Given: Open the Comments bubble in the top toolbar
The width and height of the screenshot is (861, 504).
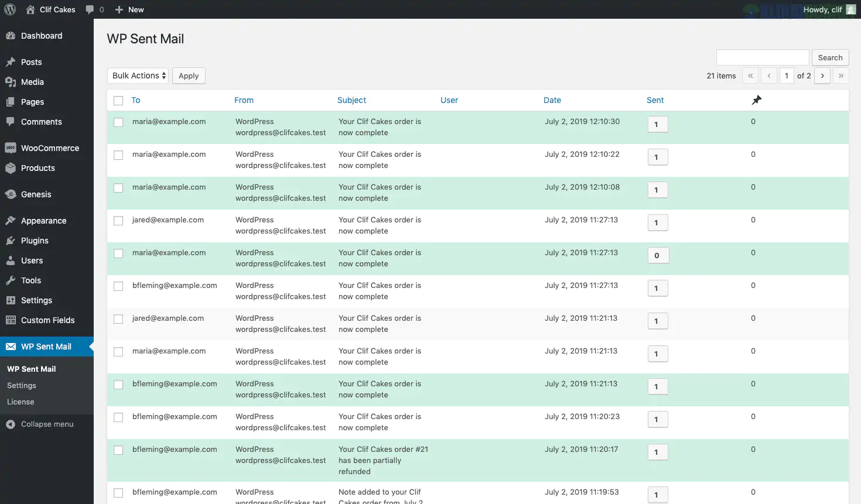Looking at the screenshot, I should (x=94, y=9).
